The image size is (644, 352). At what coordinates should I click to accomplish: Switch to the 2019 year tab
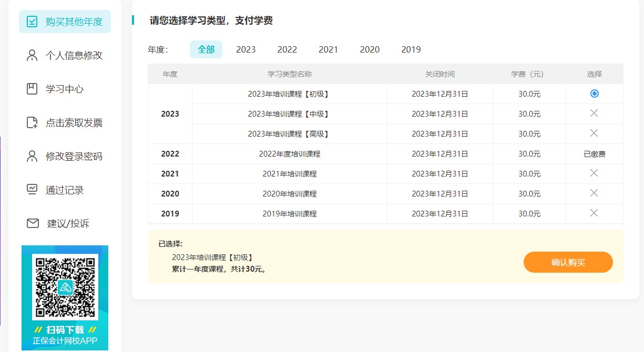tap(411, 49)
